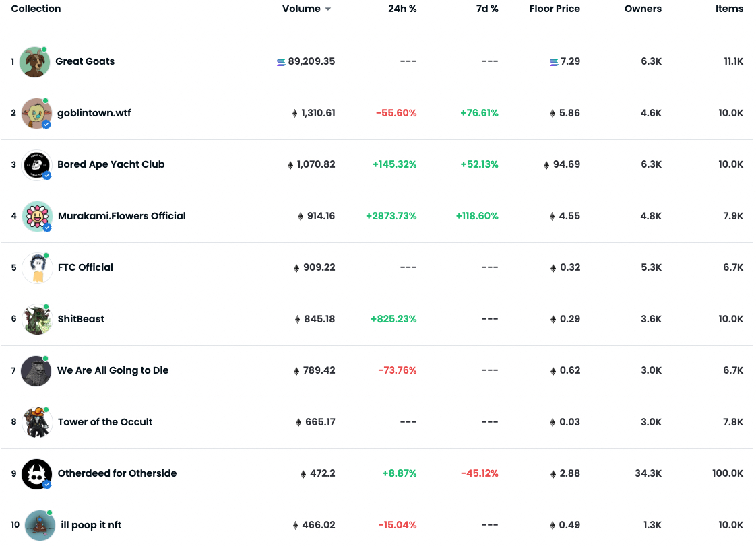Click Ethereum icon beside volume 909.22
Viewport: 756px width, 546px height.
(296, 268)
